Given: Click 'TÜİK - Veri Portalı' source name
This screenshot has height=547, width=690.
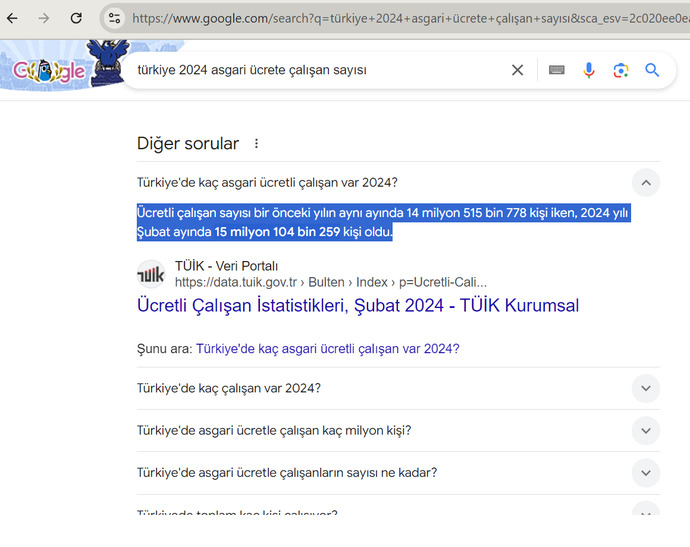Looking at the screenshot, I should pos(226,266).
